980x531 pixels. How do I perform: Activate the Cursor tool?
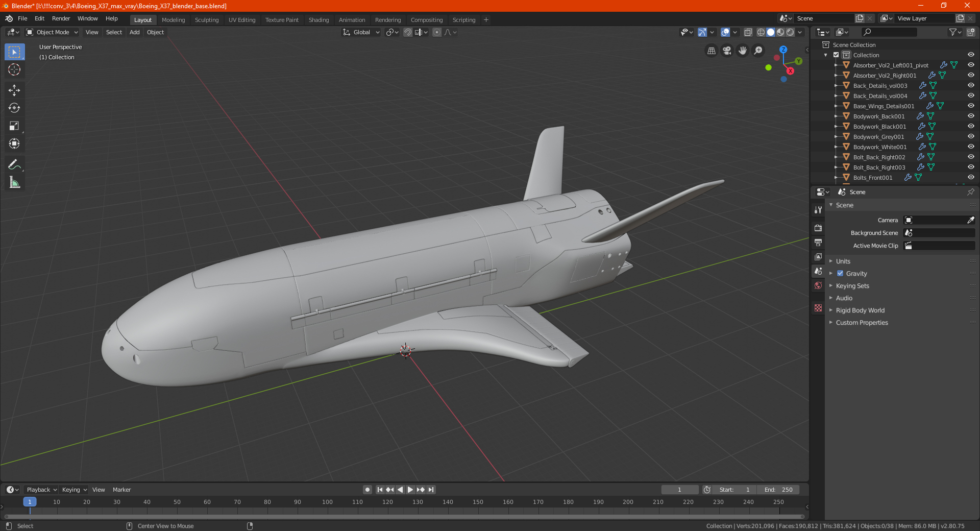14,70
